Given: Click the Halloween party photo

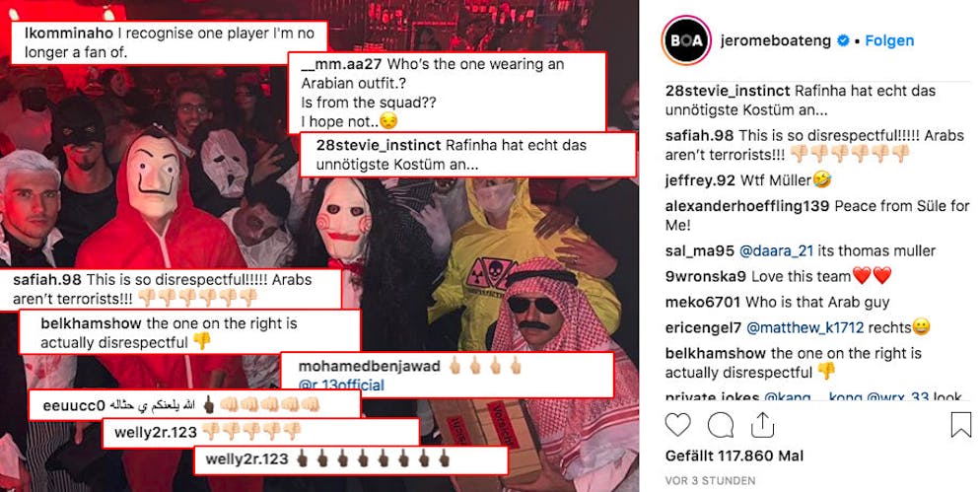Looking at the screenshot, I should (318, 246).
